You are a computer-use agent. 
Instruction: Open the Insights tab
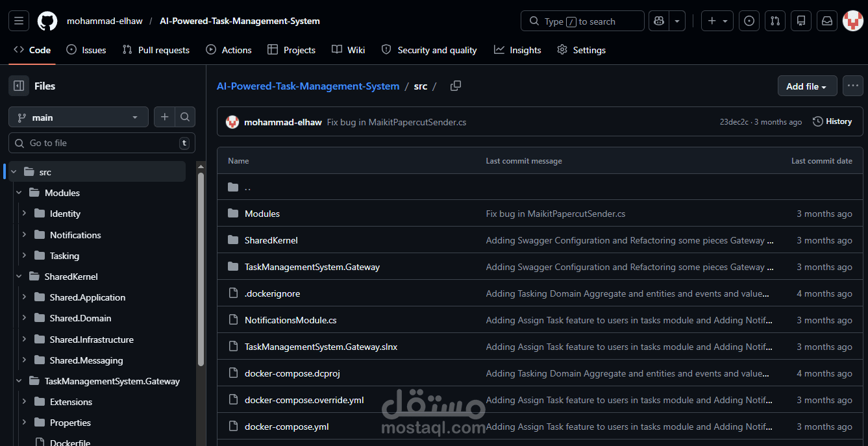click(x=517, y=50)
